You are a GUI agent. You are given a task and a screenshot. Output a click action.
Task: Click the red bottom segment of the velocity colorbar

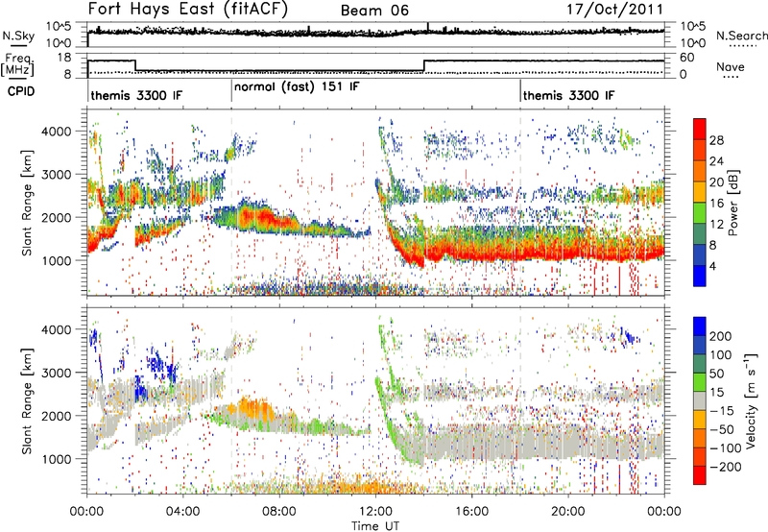point(700,475)
